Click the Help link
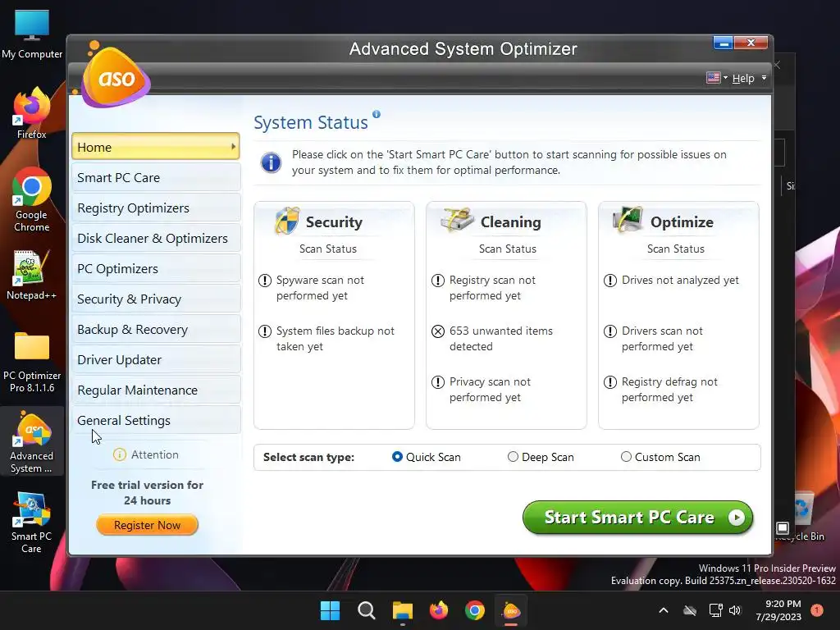The height and width of the screenshot is (630, 840). (x=743, y=78)
